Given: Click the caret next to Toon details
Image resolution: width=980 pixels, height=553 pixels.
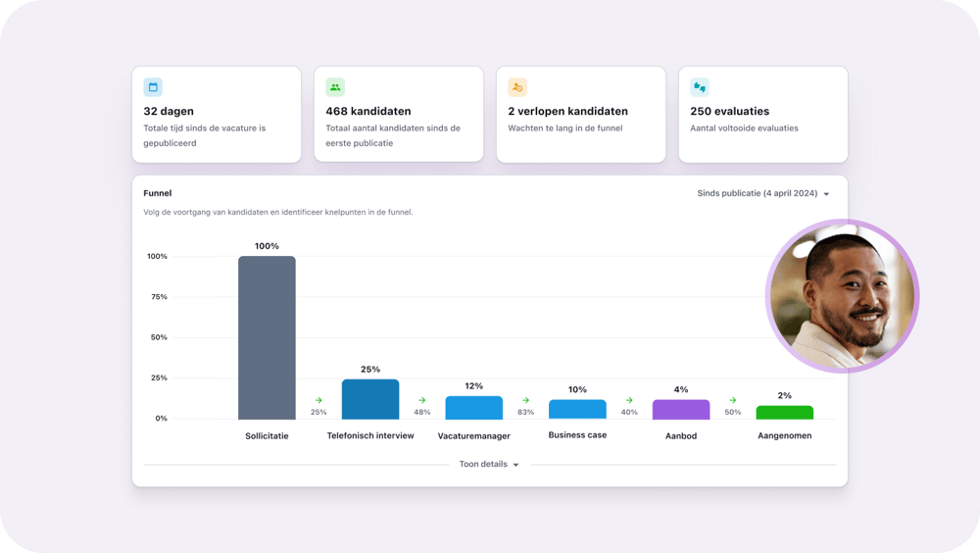Looking at the screenshot, I should (x=516, y=465).
